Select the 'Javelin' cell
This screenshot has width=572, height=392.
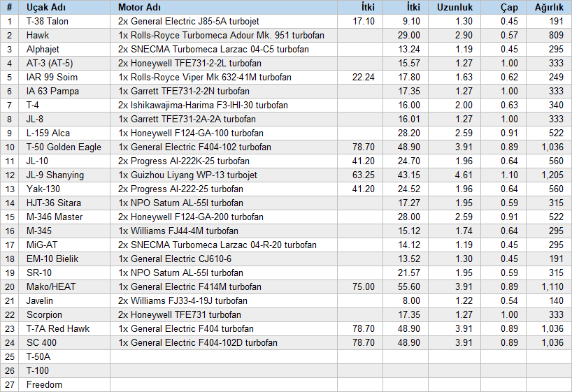pyautogui.click(x=64, y=301)
